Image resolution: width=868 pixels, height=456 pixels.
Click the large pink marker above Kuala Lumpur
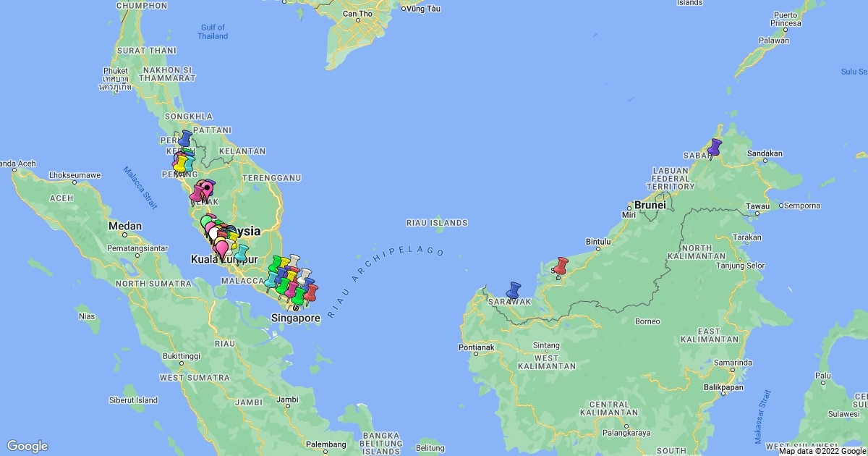click(x=221, y=248)
